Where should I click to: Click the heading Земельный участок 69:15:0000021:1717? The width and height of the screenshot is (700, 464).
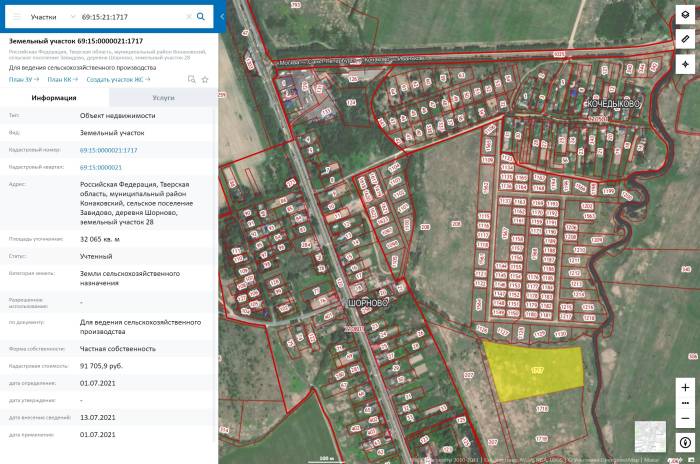[76, 41]
